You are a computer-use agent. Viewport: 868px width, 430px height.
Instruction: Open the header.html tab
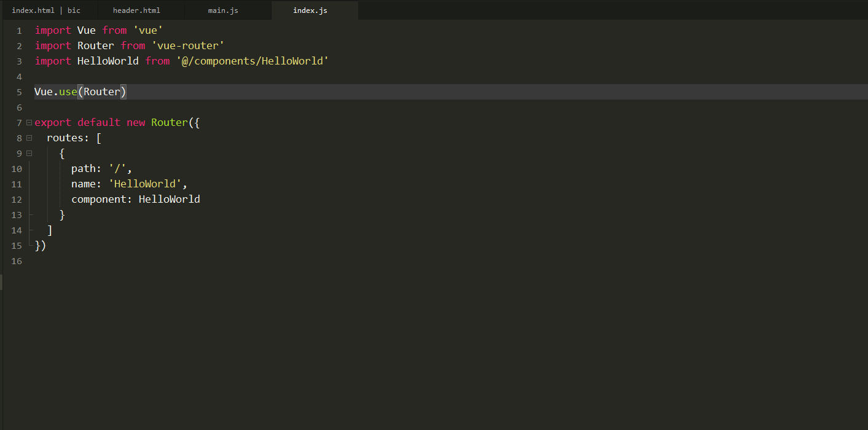(136, 10)
